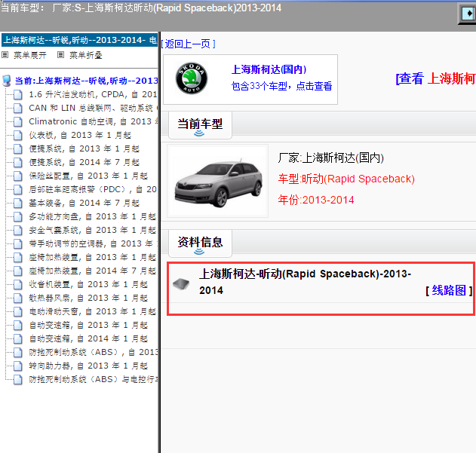Screen dimensions: 476x453
Task: Click document icon beside 安全气囊系统 item
Action: click(x=18, y=231)
